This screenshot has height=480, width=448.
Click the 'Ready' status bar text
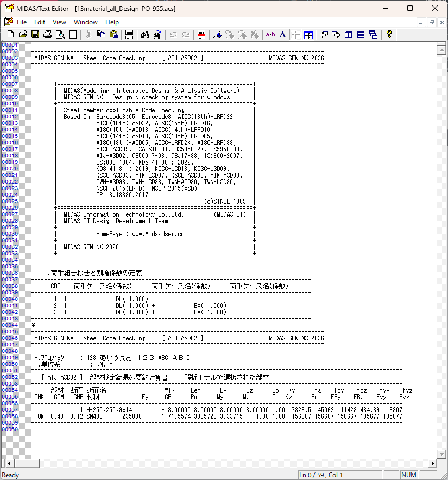[x=10, y=475]
